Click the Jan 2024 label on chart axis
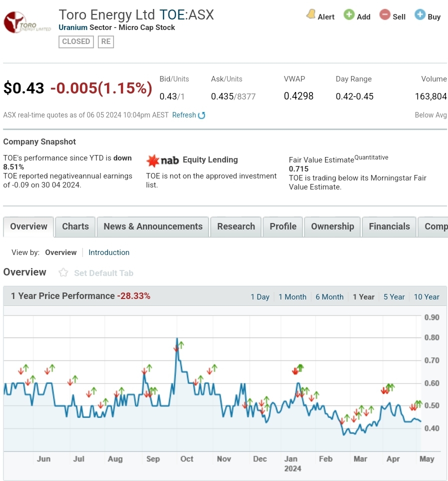Screen dimensions: 448x481 [x=292, y=463]
